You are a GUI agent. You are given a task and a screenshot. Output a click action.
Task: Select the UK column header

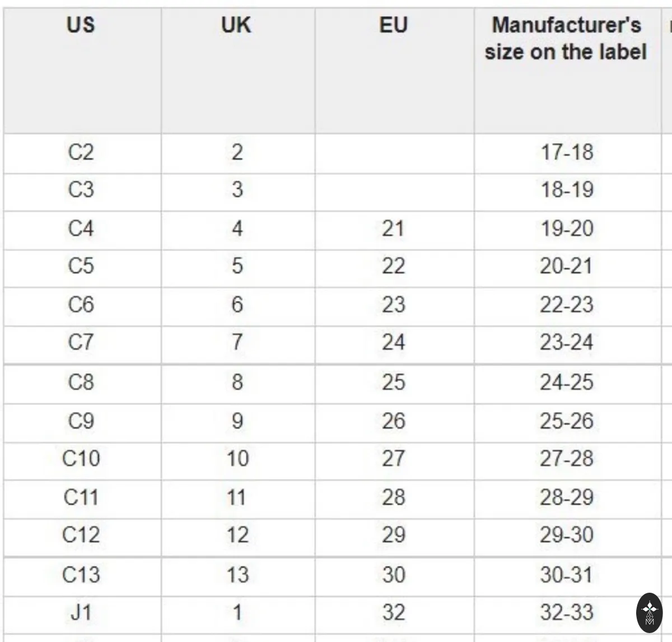[x=237, y=71]
